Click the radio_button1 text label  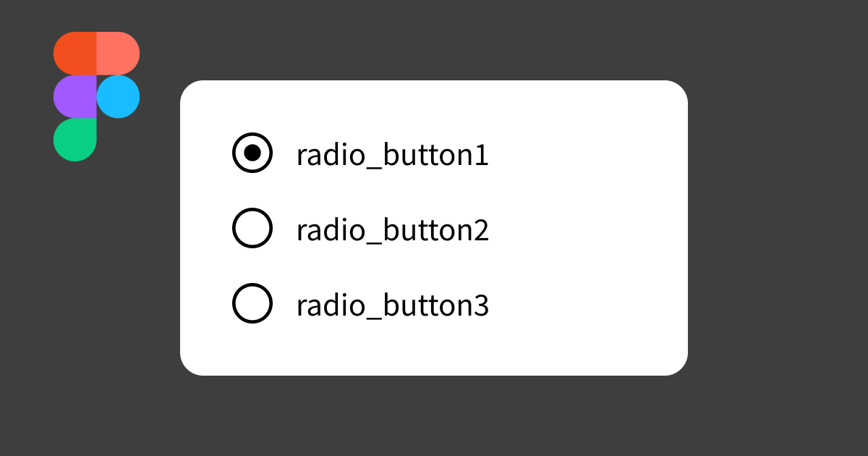tap(392, 156)
